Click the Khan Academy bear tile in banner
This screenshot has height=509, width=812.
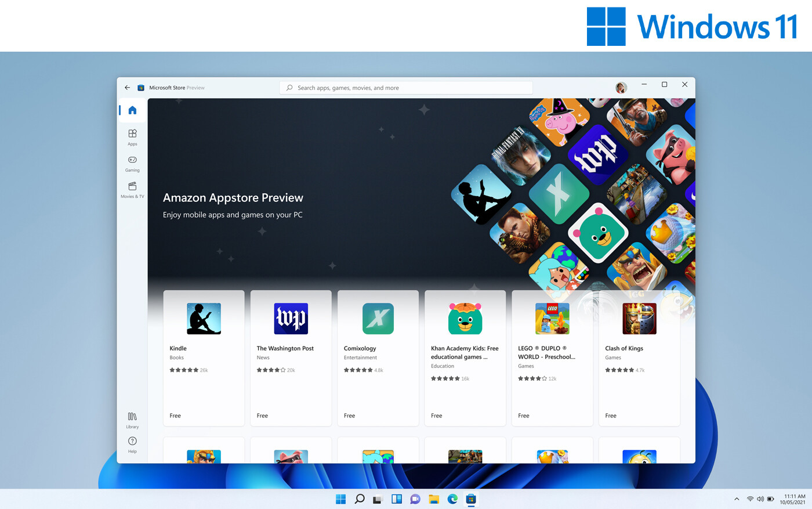pyautogui.click(x=597, y=233)
